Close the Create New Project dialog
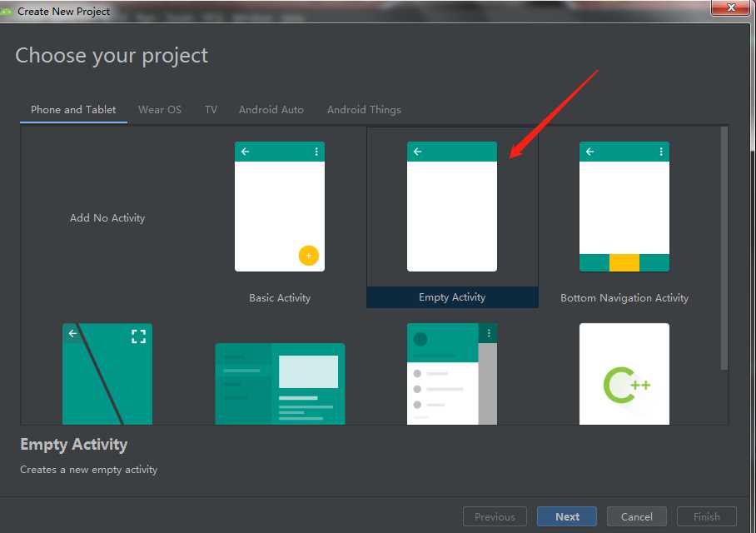The height and width of the screenshot is (533, 756). tap(731, 7)
